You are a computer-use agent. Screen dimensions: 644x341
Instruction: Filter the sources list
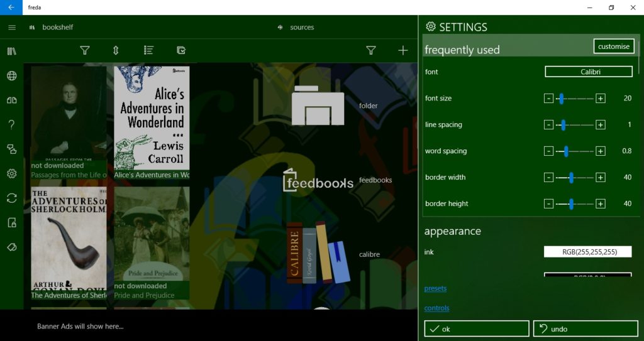click(x=371, y=50)
